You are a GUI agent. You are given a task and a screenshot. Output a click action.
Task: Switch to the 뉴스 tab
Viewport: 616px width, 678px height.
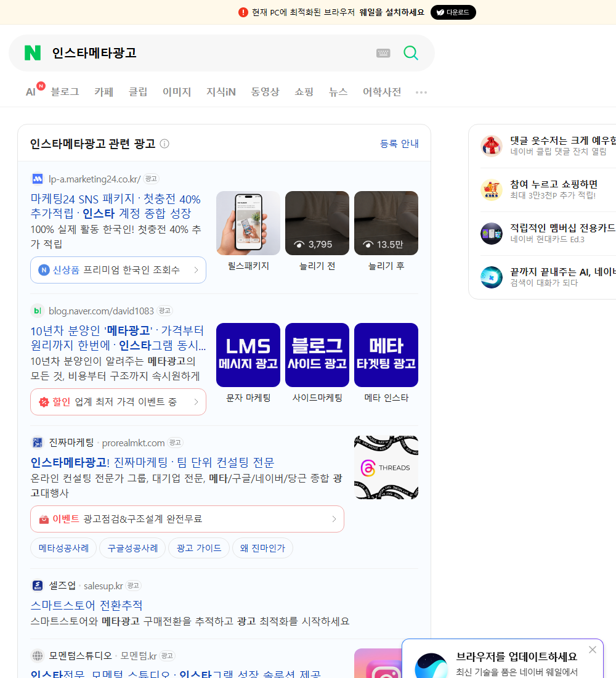click(x=338, y=92)
